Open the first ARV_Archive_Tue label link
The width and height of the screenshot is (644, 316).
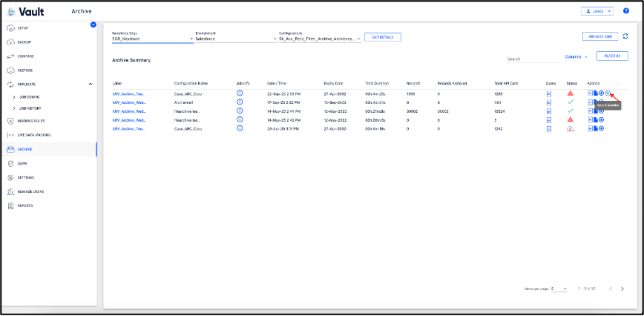tap(128, 93)
